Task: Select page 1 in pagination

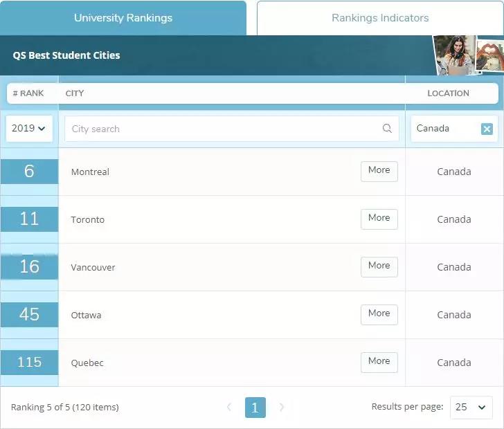Action: point(255,408)
